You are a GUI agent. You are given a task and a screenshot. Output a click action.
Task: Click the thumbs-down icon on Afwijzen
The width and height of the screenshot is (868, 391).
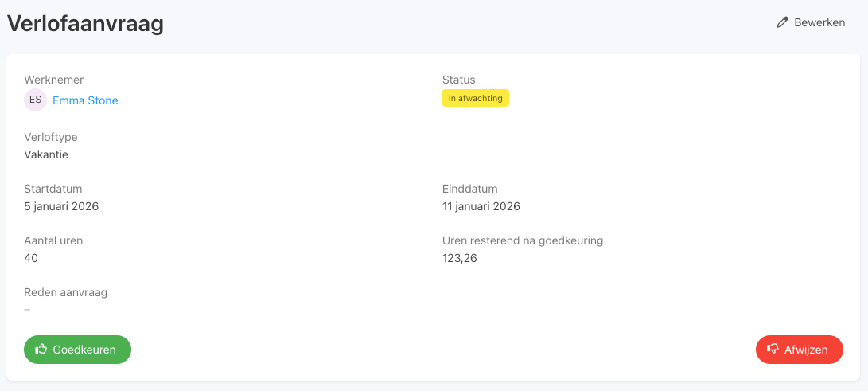[772, 350]
